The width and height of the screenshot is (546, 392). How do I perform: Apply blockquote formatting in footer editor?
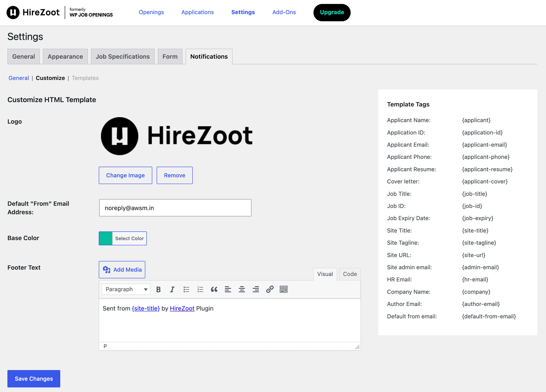pos(214,289)
